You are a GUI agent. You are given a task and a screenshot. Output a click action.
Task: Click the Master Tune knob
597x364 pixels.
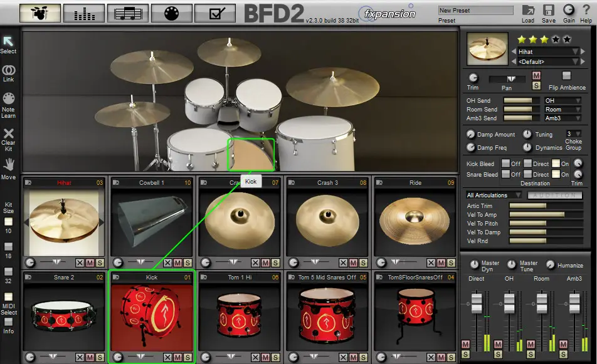(511, 264)
